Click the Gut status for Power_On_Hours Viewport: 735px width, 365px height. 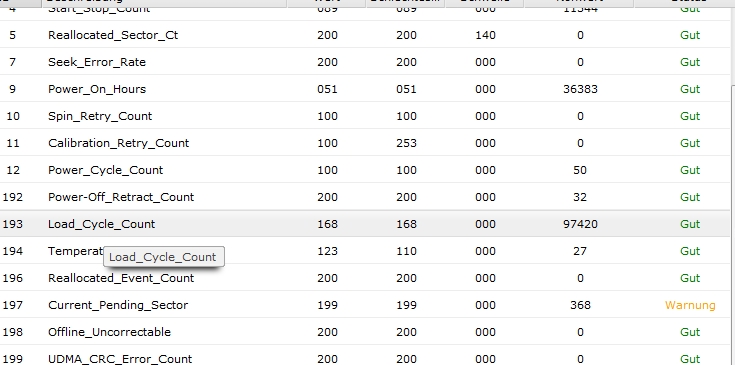(x=690, y=89)
